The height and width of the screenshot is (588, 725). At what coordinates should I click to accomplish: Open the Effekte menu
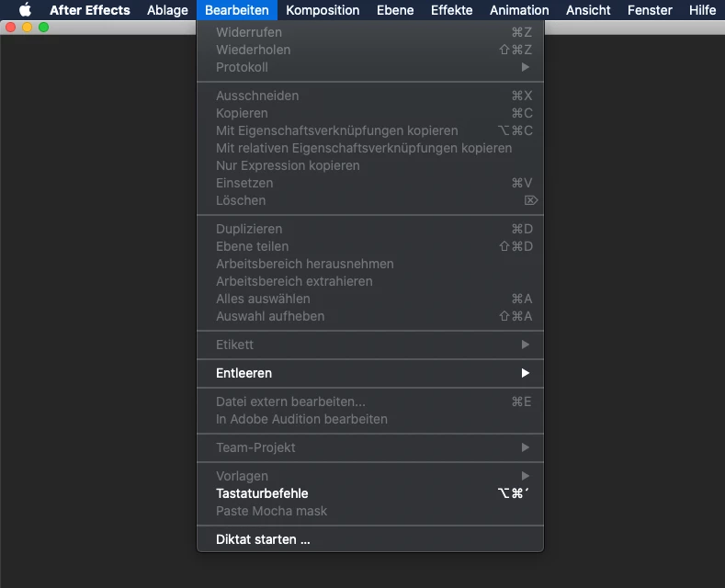pyautogui.click(x=451, y=10)
